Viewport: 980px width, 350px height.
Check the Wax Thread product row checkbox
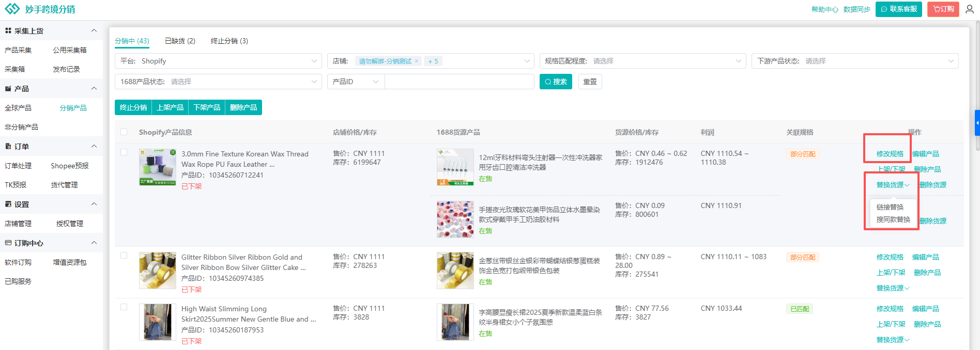[124, 152]
